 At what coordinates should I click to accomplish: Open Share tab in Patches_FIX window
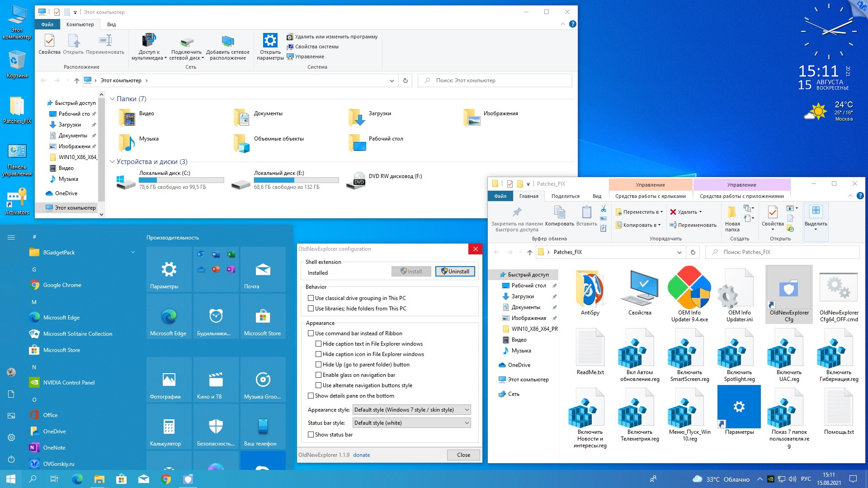pos(565,196)
